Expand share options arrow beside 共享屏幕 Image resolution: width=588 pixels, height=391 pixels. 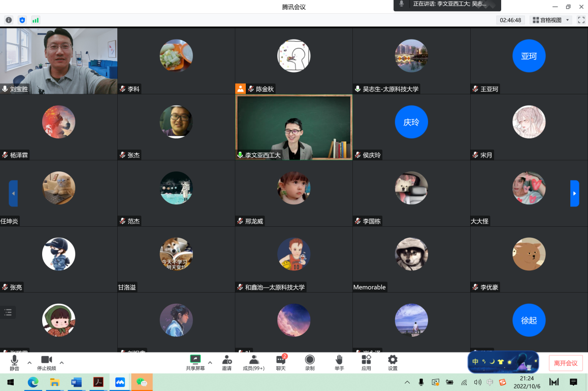click(210, 363)
